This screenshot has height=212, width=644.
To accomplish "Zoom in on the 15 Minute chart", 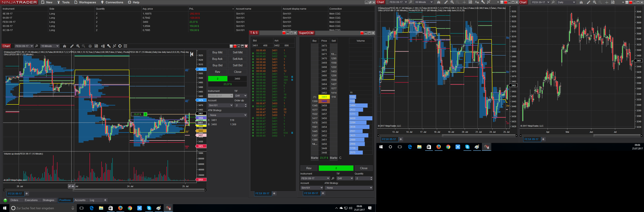I will 78,46.
